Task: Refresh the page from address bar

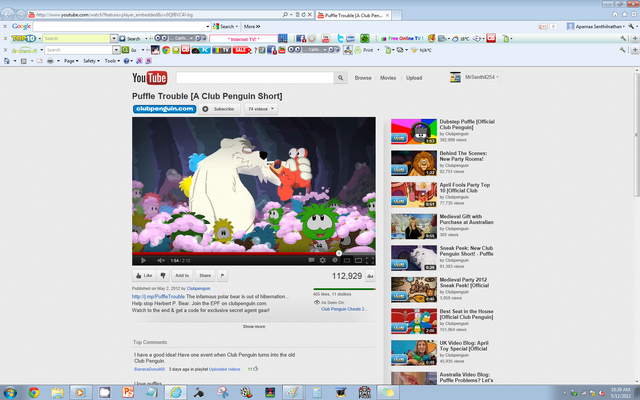Action: [303, 15]
